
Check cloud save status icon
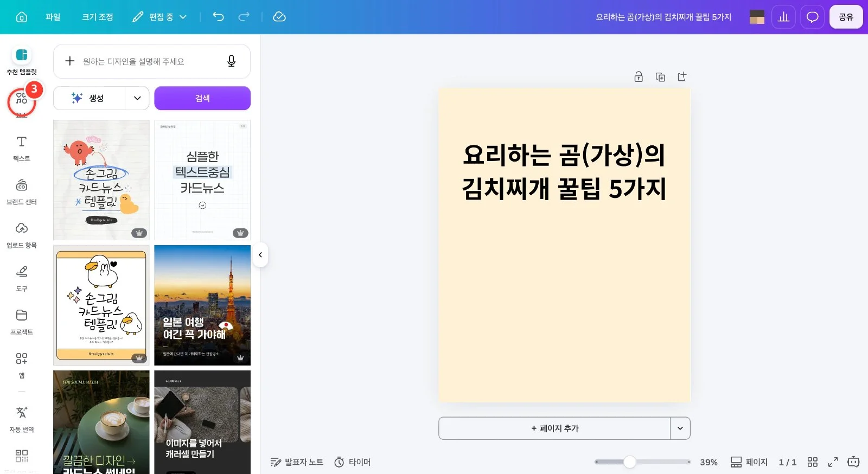pyautogui.click(x=279, y=17)
